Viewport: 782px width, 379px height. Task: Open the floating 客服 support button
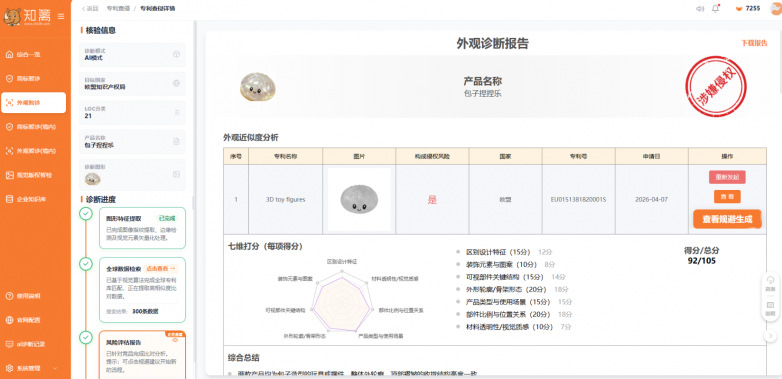pos(771,283)
